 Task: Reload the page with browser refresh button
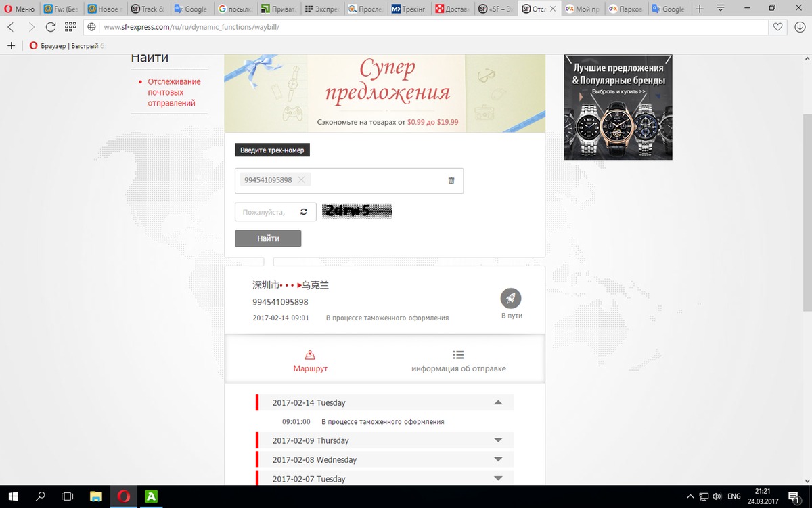pyautogui.click(x=51, y=27)
